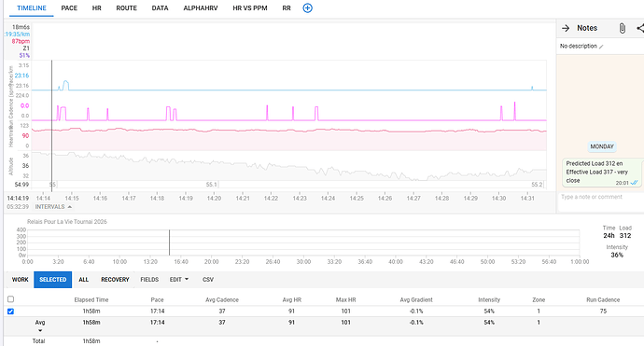Switch to the ALPHAHRV tab
Screen dimensions: 644x346
pyautogui.click(x=201, y=8)
